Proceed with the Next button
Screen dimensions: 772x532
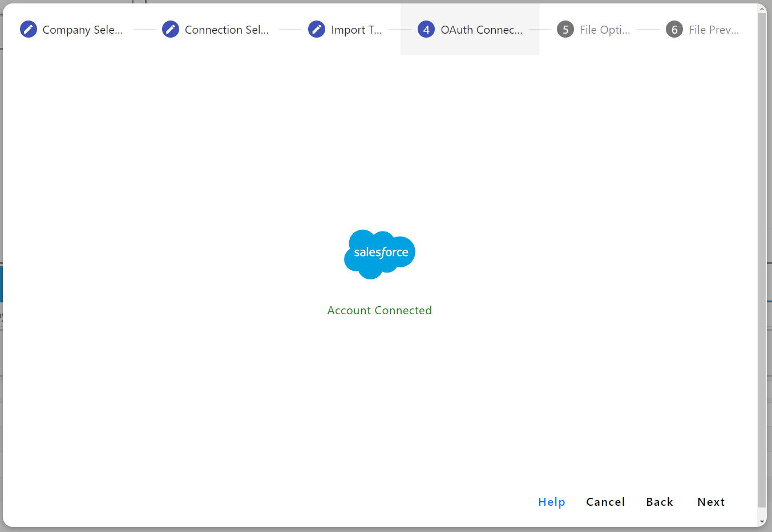click(x=711, y=502)
